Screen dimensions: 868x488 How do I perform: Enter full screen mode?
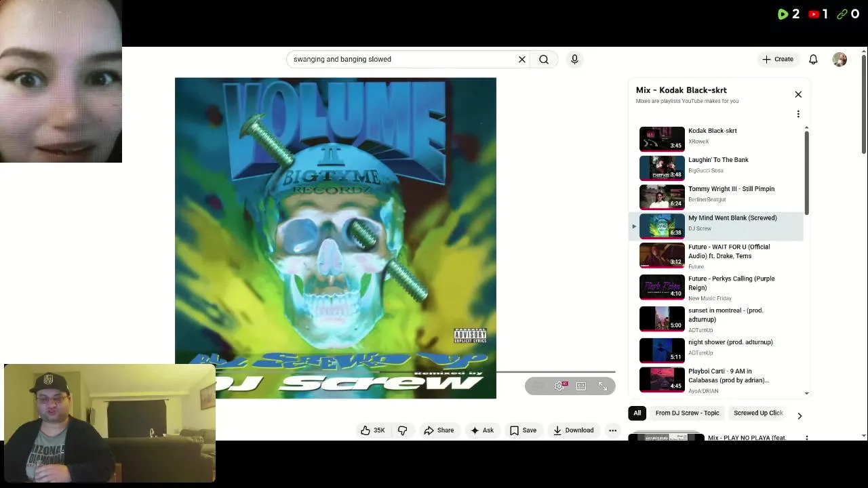click(603, 386)
